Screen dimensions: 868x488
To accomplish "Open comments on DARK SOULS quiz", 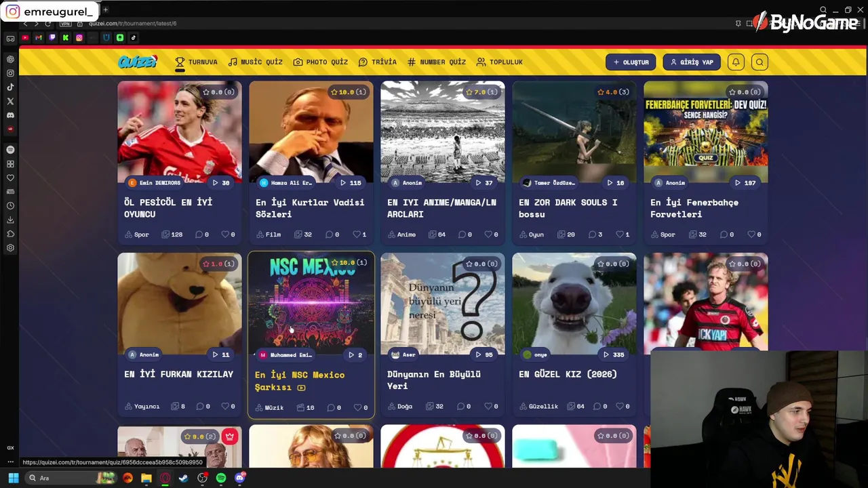I will [x=595, y=235].
